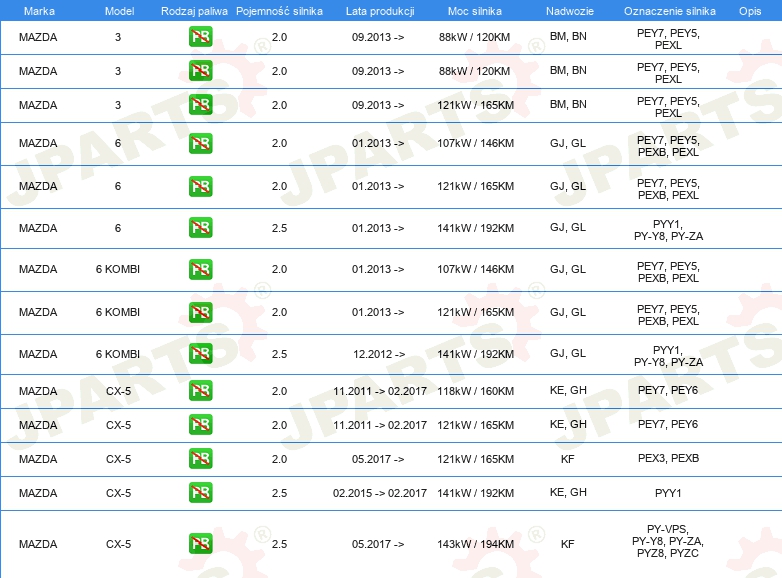Screen dimensions: 782x578
Task: Select production range 02.2015 -> 02.2017
Action: 380,493
